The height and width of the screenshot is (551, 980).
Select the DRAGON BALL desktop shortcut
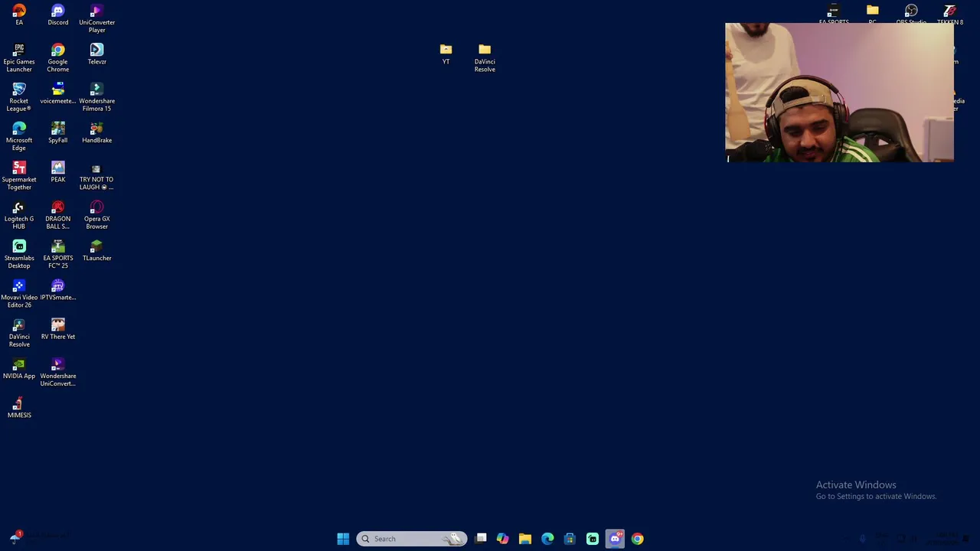57,215
